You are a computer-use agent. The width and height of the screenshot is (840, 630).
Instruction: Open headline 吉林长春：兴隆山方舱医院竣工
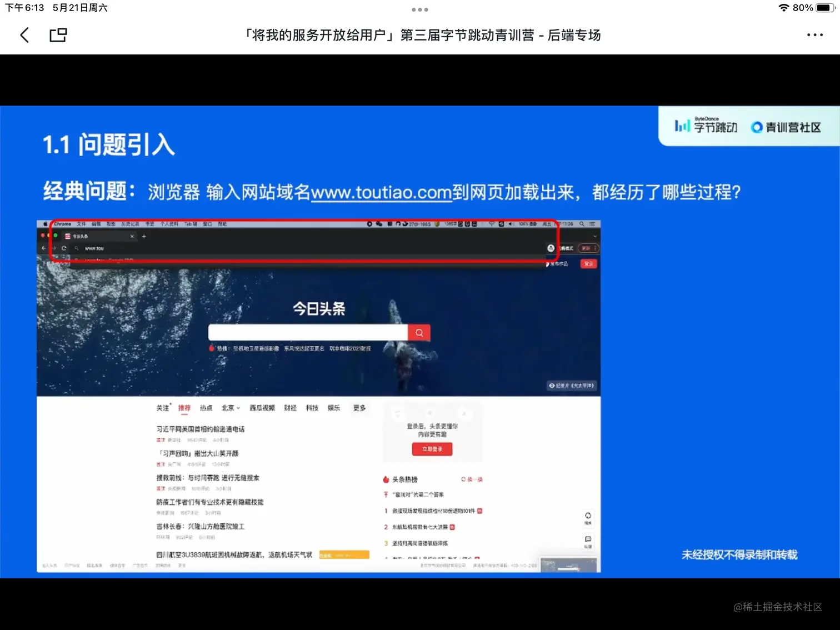point(201,526)
